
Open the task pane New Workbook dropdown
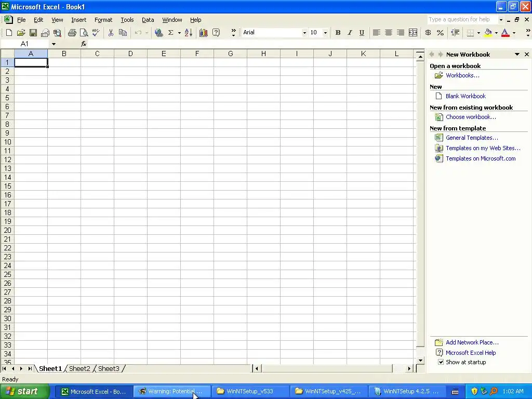pos(517,54)
